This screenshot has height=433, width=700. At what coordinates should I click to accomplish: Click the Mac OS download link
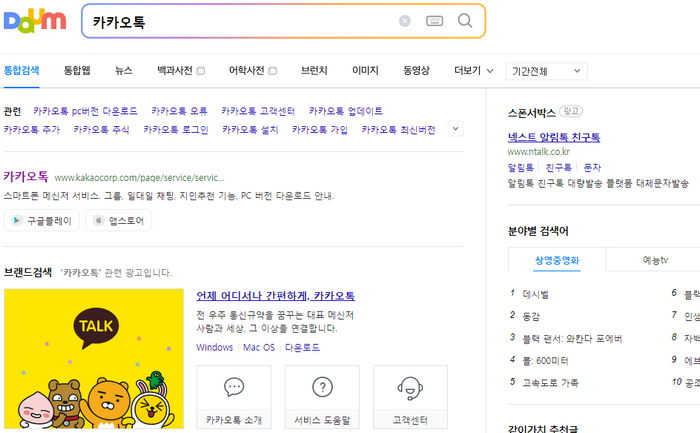(x=259, y=347)
